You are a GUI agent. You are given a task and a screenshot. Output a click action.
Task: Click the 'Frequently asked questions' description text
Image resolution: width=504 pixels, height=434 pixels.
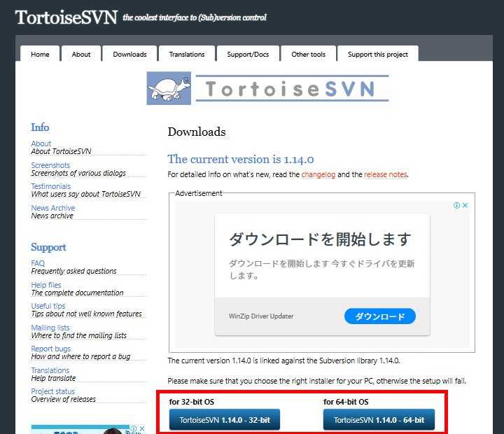point(74,271)
